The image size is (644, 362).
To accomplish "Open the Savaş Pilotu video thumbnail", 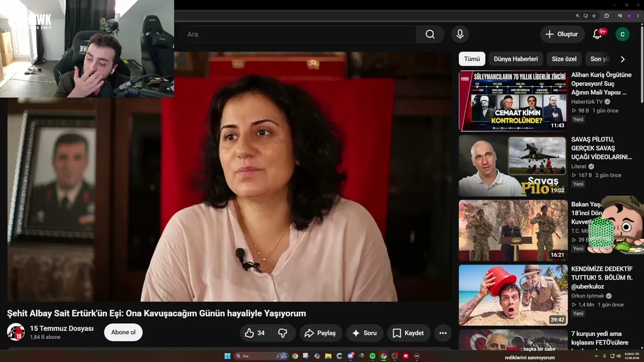I will tap(513, 166).
